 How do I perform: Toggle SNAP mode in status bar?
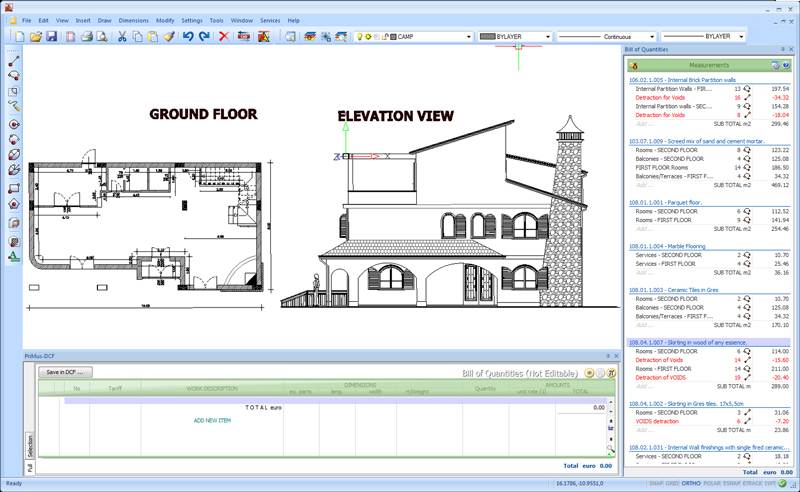655,484
